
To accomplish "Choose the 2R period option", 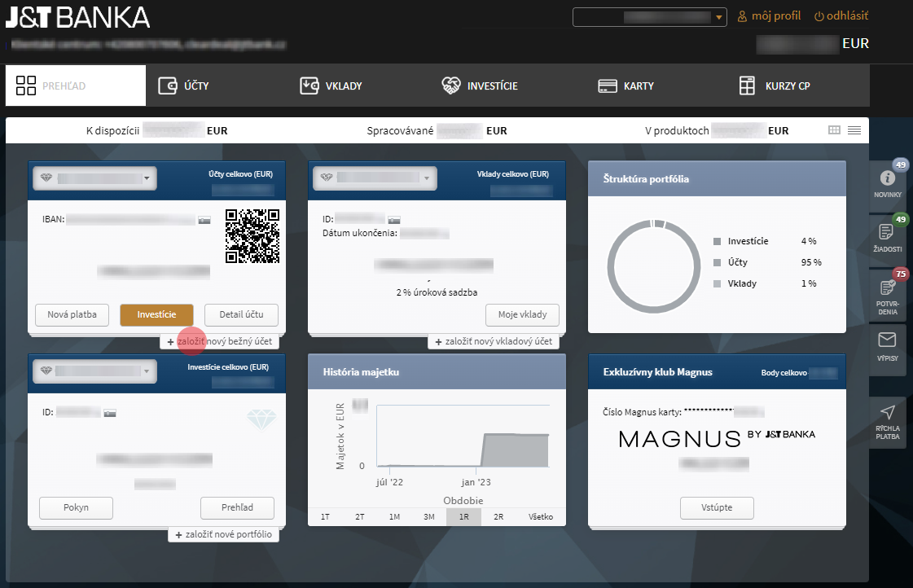I will [498, 517].
